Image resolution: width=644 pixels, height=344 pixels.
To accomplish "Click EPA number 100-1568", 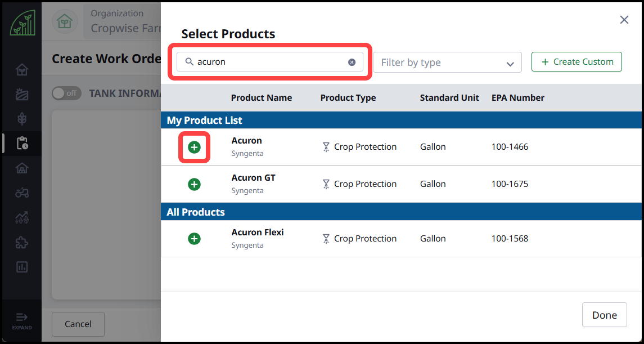I will 510,238.
